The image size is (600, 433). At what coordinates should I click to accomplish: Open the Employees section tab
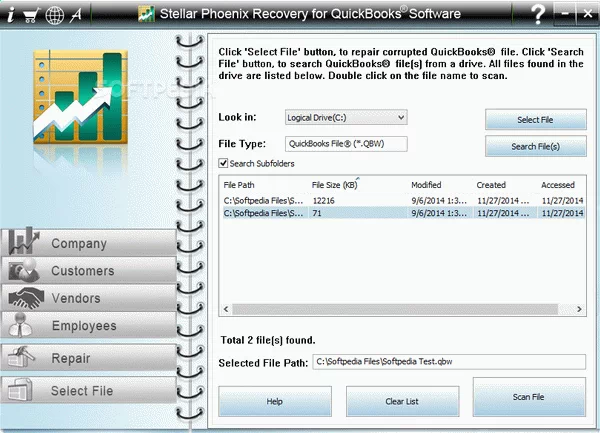tap(85, 325)
